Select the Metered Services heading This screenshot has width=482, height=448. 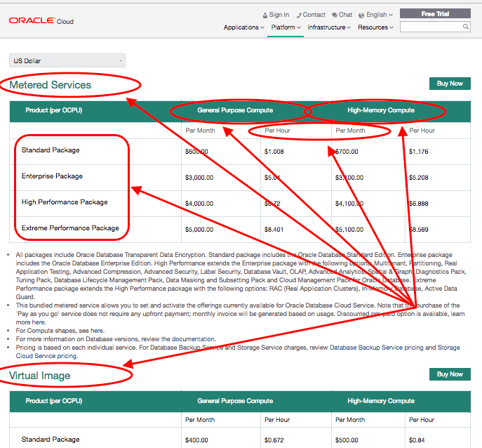(x=50, y=85)
